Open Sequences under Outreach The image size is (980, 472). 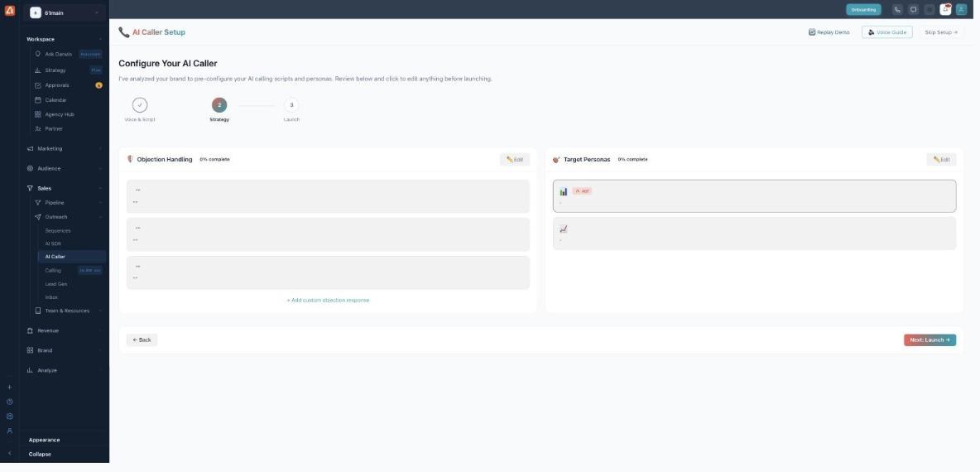point(57,231)
